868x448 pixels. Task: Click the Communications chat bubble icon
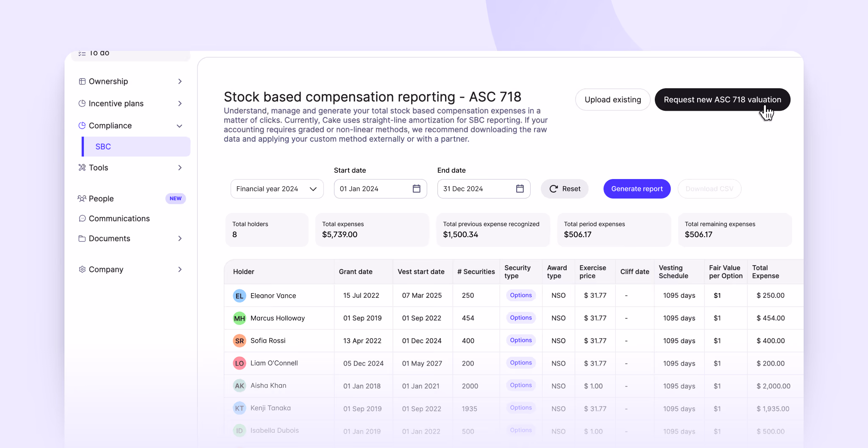pos(82,218)
